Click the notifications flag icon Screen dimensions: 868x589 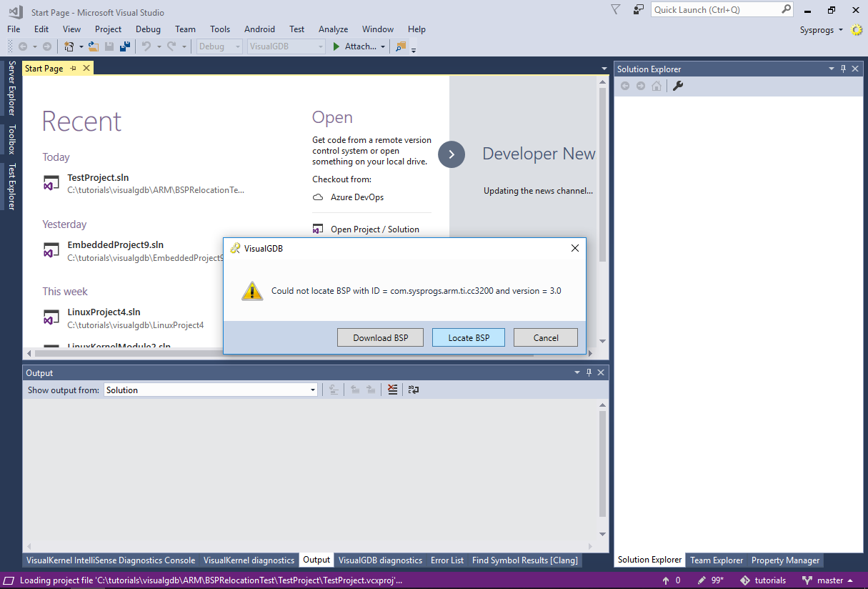616,9
